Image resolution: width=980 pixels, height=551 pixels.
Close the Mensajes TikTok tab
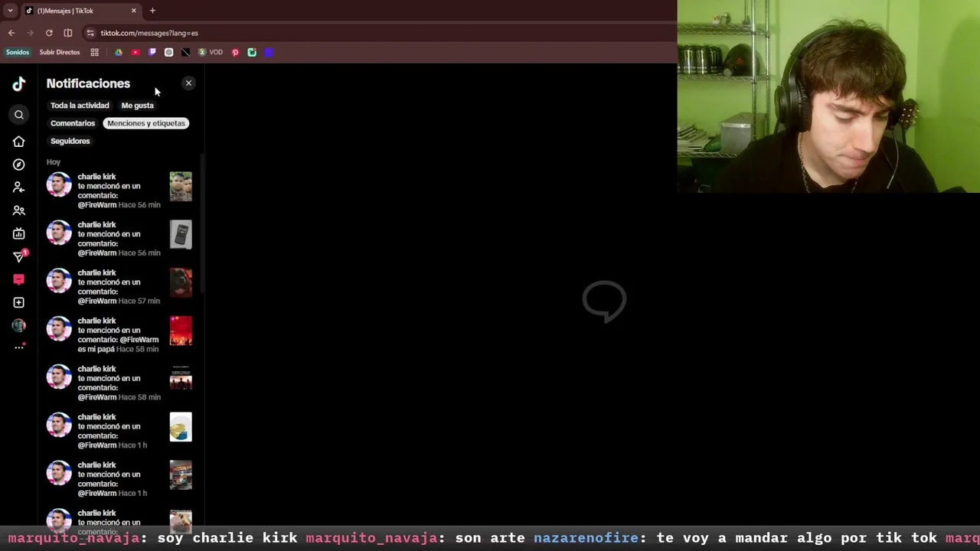[x=134, y=11]
